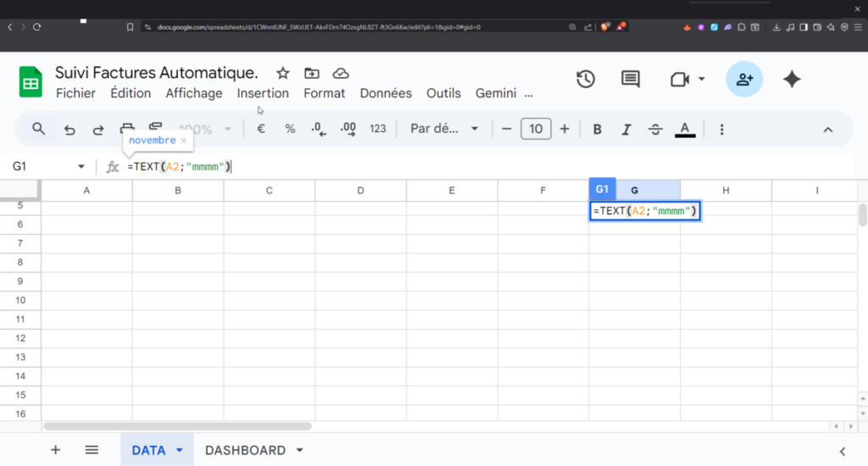Increase font size with plus button

[564, 129]
